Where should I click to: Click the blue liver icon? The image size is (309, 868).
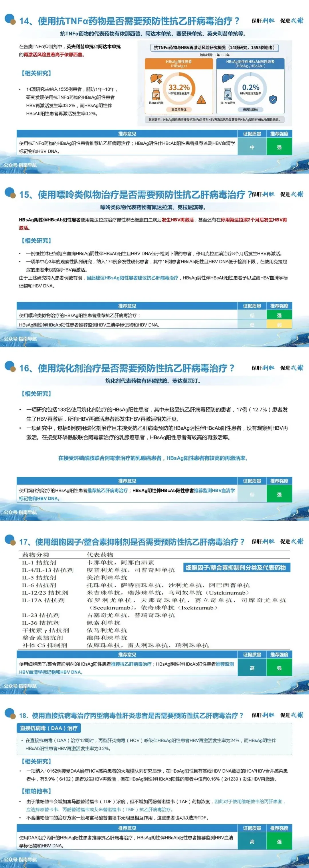point(228,79)
